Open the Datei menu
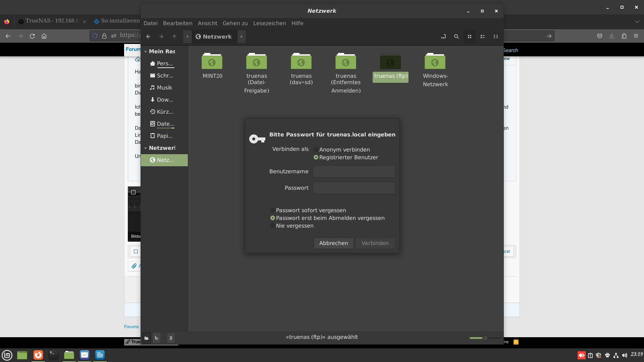The width and height of the screenshot is (644, 362). 151,23
